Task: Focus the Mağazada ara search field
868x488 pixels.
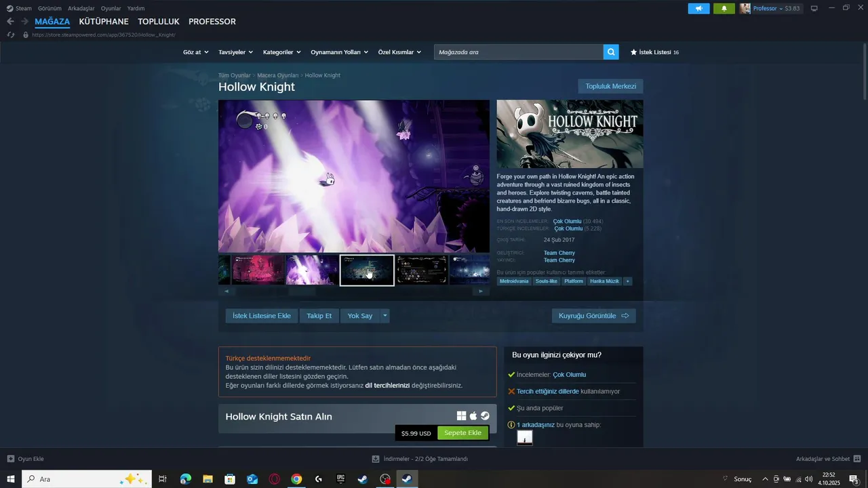Action: click(519, 52)
